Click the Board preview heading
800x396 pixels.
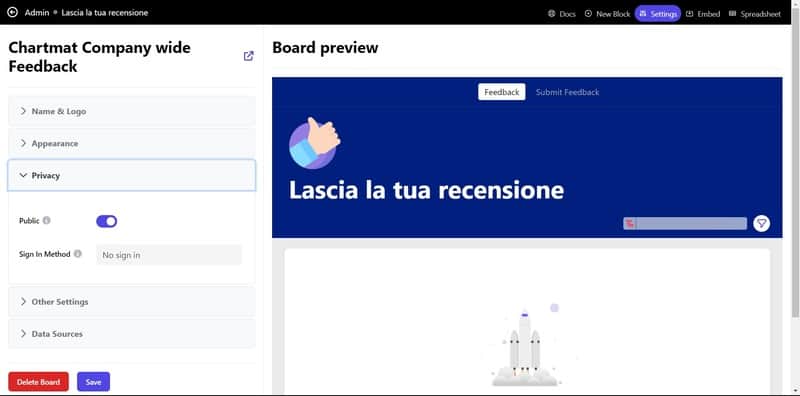click(325, 47)
